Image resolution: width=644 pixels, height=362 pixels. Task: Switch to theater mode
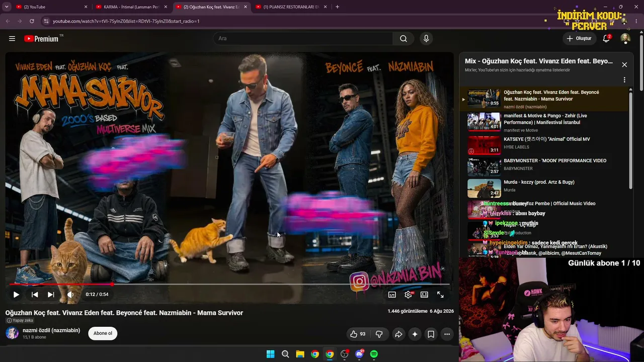[424, 295]
